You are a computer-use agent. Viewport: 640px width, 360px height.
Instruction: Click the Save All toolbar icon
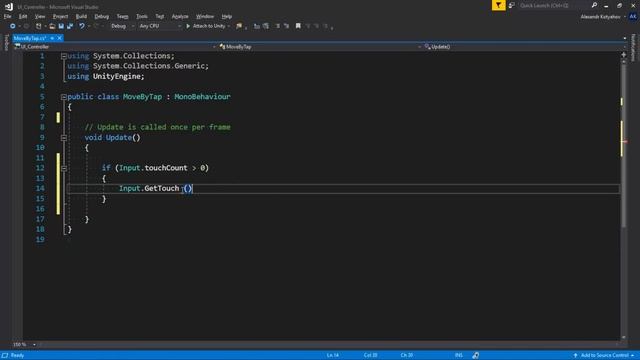coord(70,26)
